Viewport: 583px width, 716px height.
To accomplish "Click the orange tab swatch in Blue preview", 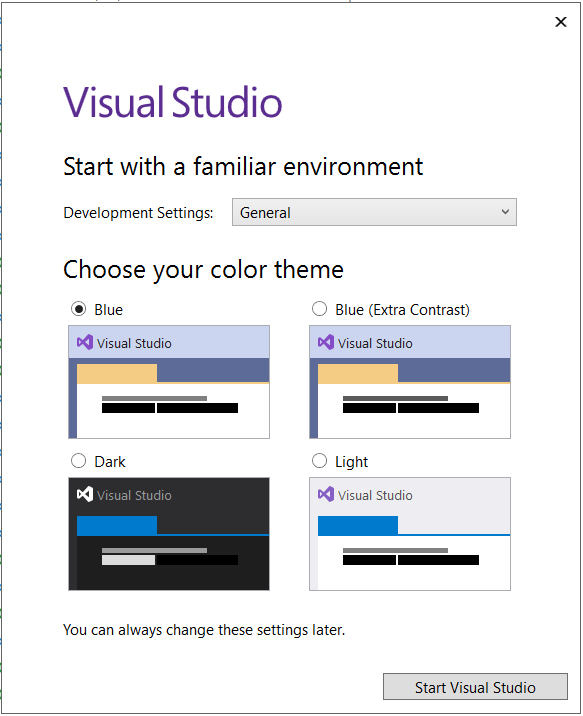I will [x=117, y=373].
